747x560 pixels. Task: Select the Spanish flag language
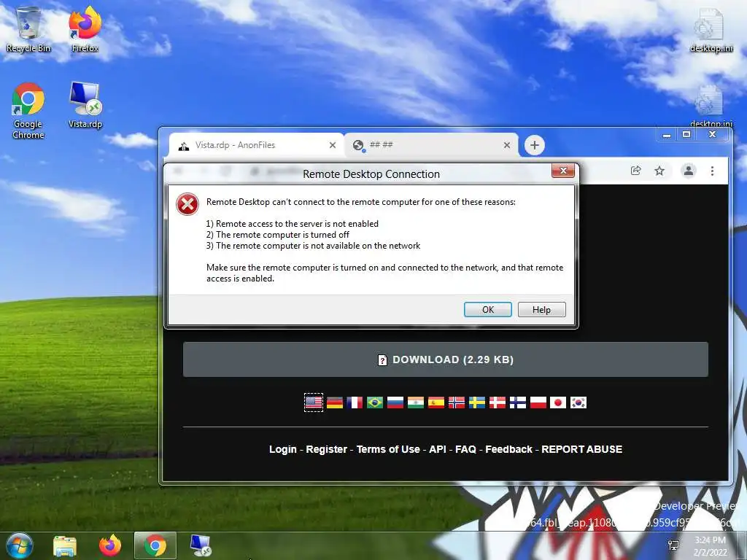tap(436, 402)
